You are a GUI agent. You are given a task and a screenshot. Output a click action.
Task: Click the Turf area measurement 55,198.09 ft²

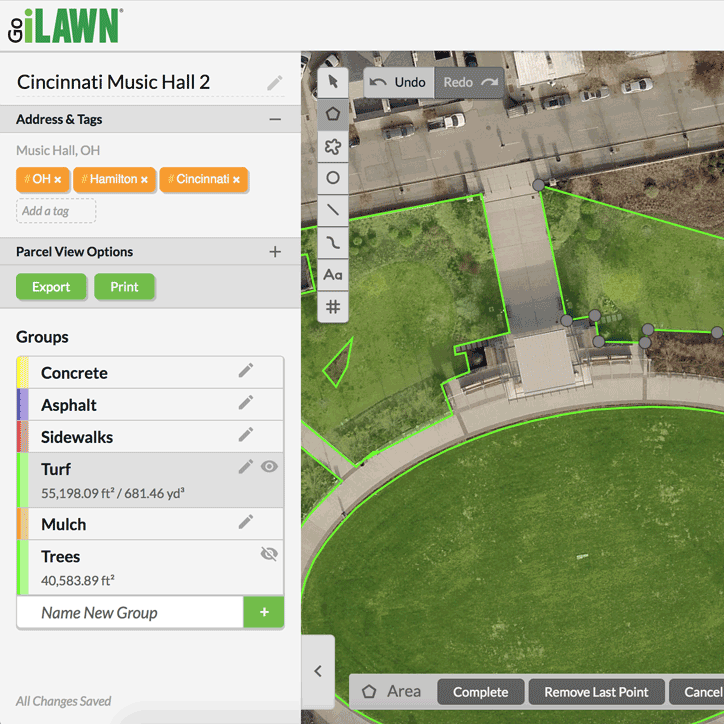(x=78, y=494)
